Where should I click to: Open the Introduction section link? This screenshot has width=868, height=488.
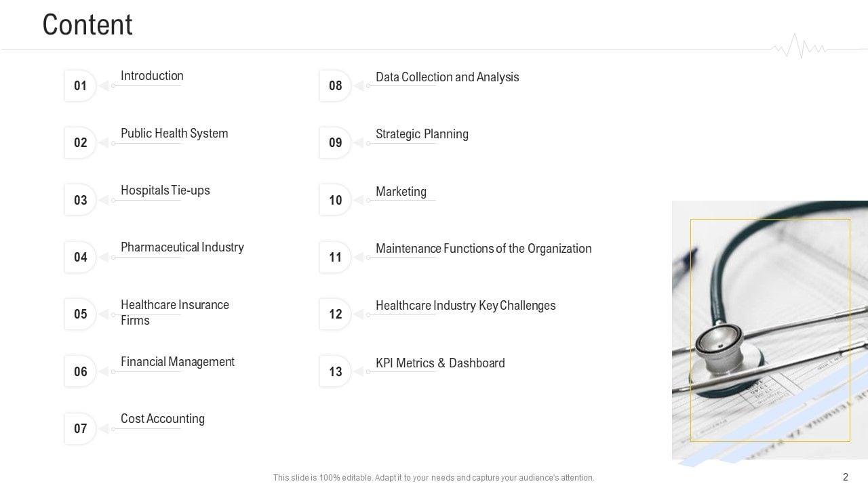tap(152, 76)
